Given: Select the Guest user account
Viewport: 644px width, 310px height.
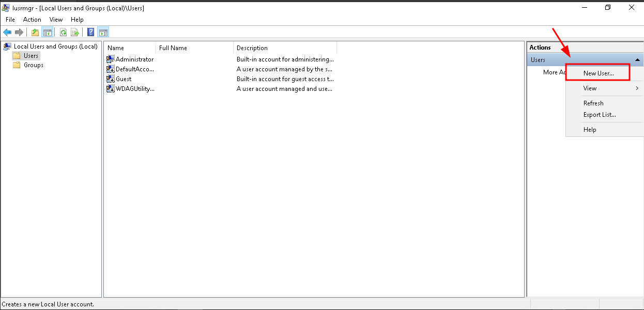Looking at the screenshot, I should pos(124,79).
